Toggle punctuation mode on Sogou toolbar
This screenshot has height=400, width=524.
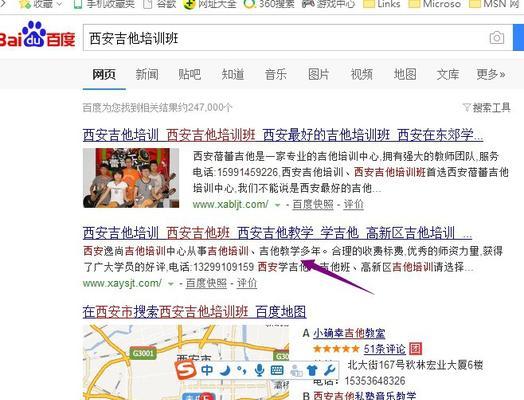point(241,370)
